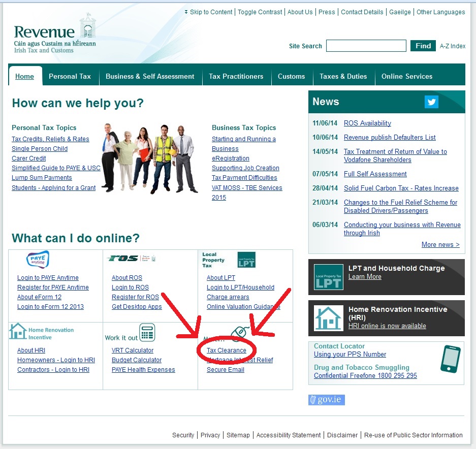Open Login to PAYE Anytime link
This screenshot has width=476, height=449.
coord(48,277)
